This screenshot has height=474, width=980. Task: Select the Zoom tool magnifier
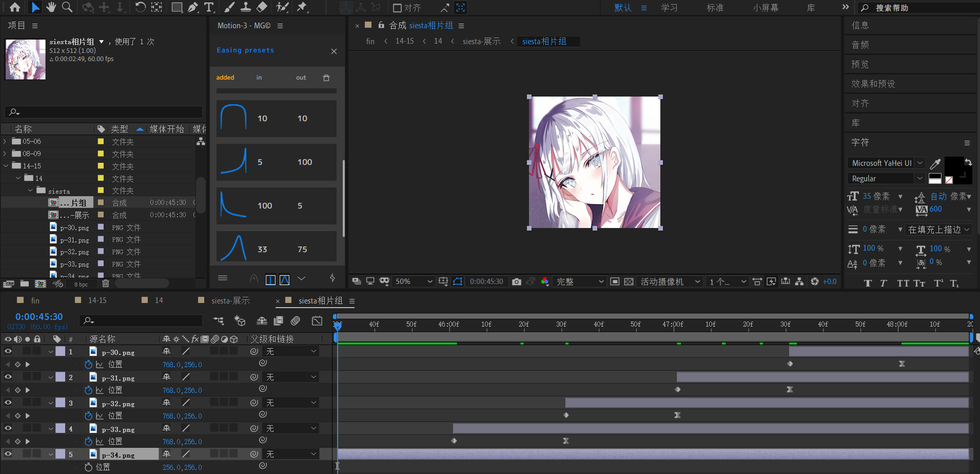[67, 7]
